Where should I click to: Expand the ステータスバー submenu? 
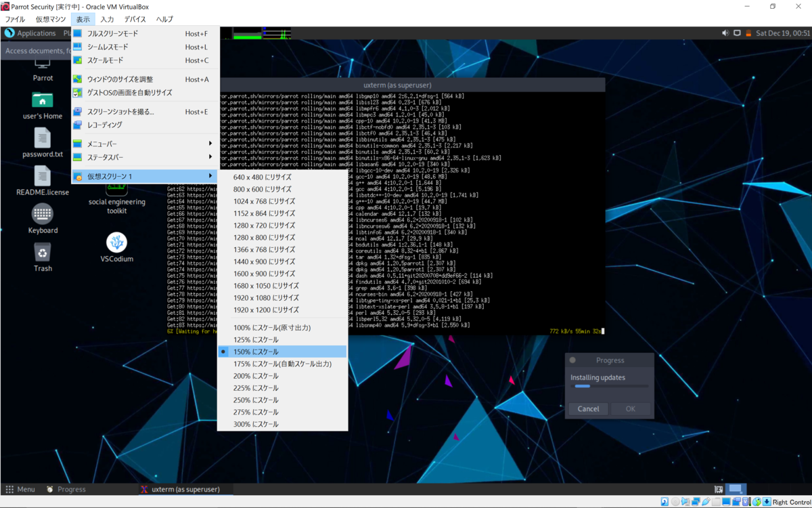[145, 157]
